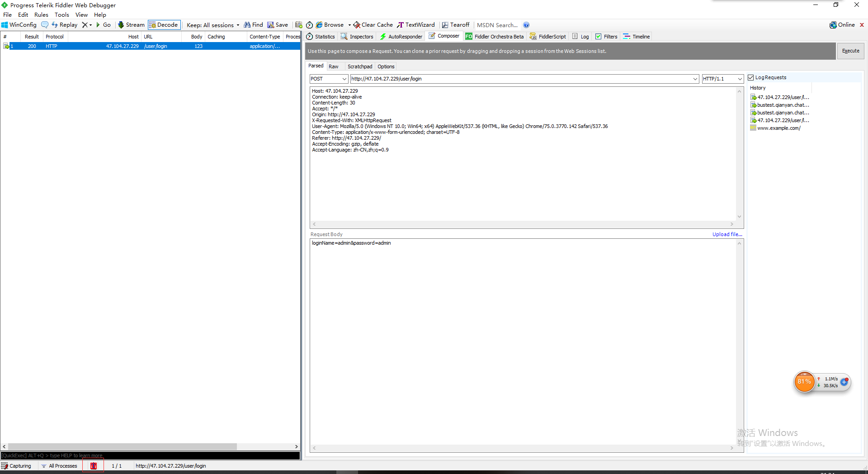Viewport: 868px width, 474px height.
Task: Select the Raw composer sub-tab
Action: (x=334, y=66)
